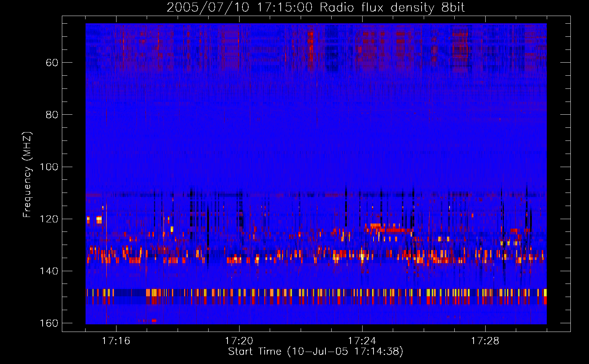Screen dimensions: 589x364
Task: Click the 17:28 time tick label
Action: click(x=485, y=341)
